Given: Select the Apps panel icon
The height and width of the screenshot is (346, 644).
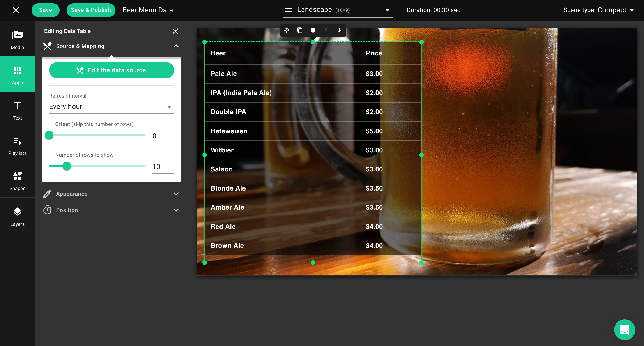Looking at the screenshot, I should tap(18, 75).
